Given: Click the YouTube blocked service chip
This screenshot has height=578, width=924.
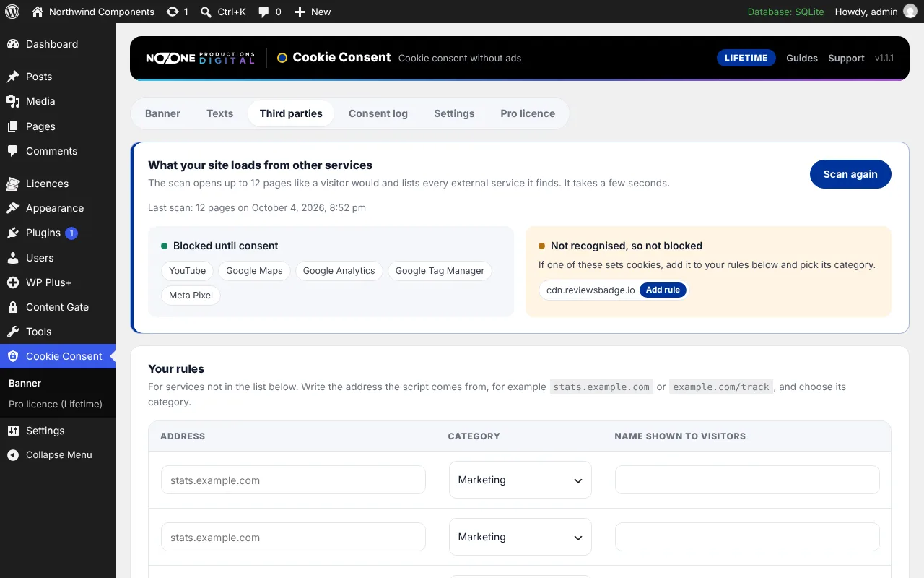Looking at the screenshot, I should 187,271.
